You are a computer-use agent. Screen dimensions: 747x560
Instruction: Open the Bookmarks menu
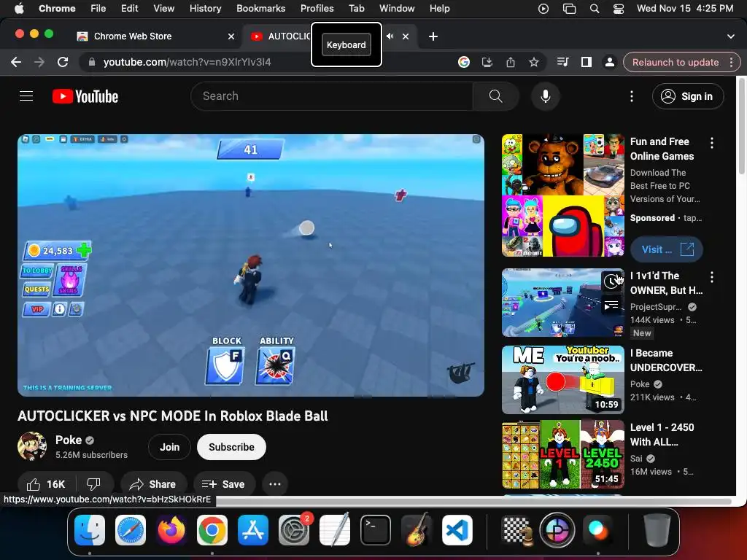(x=260, y=8)
